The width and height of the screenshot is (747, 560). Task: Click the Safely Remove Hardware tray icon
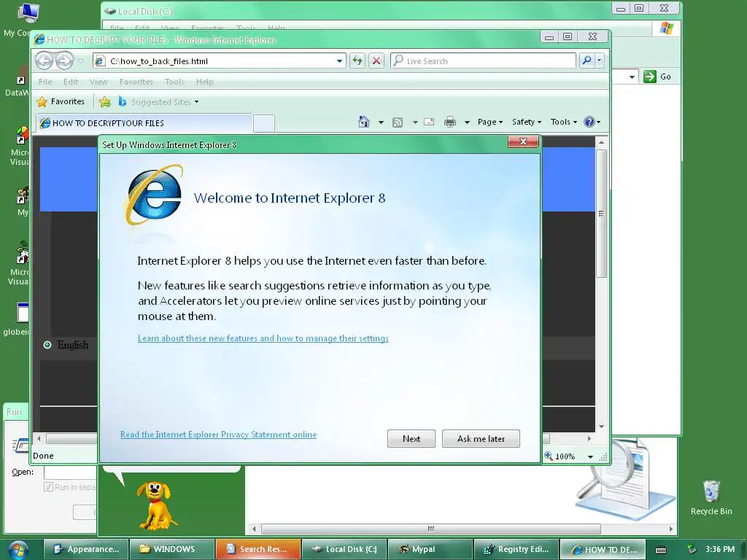[x=692, y=549]
